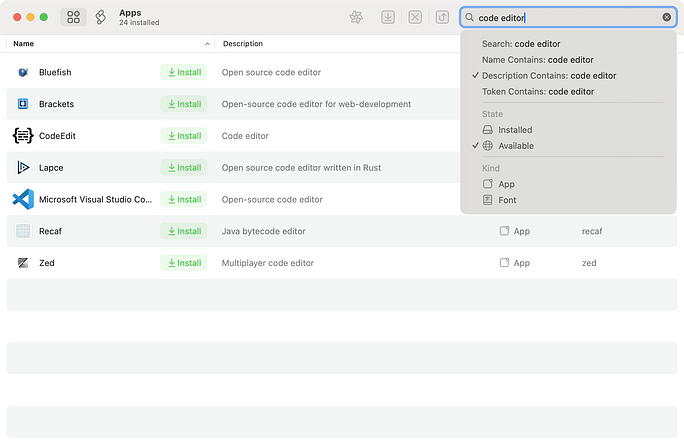
Task: Install the Bluefish app
Action: coord(184,72)
